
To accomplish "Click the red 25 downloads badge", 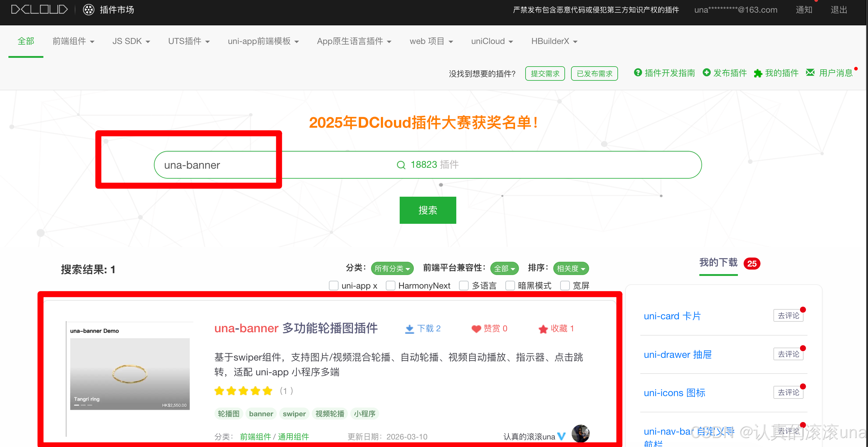I will tap(751, 264).
